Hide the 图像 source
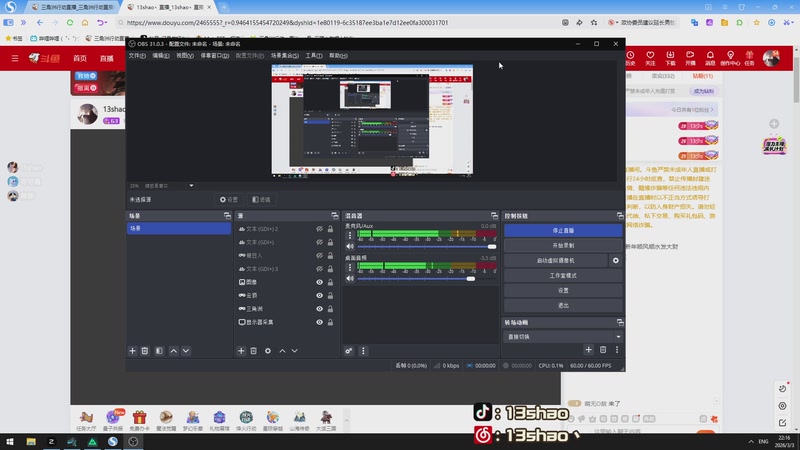800x450 pixels. pos(319,282)
